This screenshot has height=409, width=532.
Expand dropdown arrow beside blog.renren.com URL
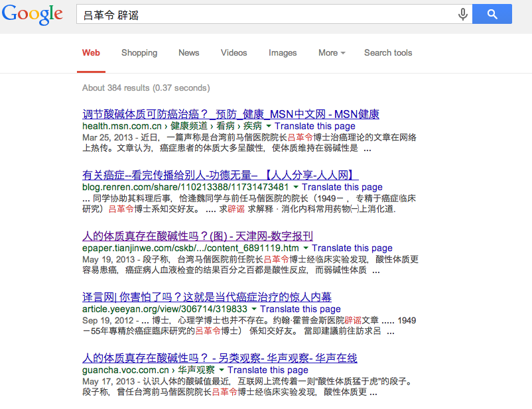296,187
